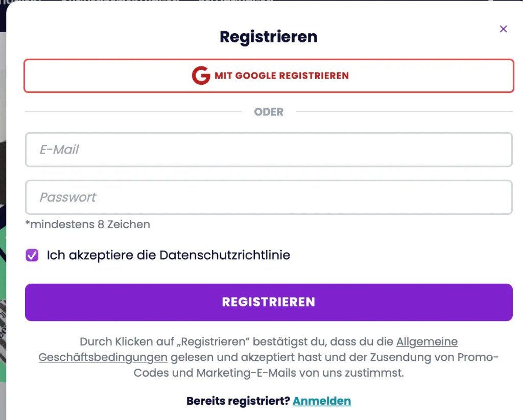Click the horizontal line left of ODER
Image resolution: width=523 pixels, height=420 pixels.
133,112
